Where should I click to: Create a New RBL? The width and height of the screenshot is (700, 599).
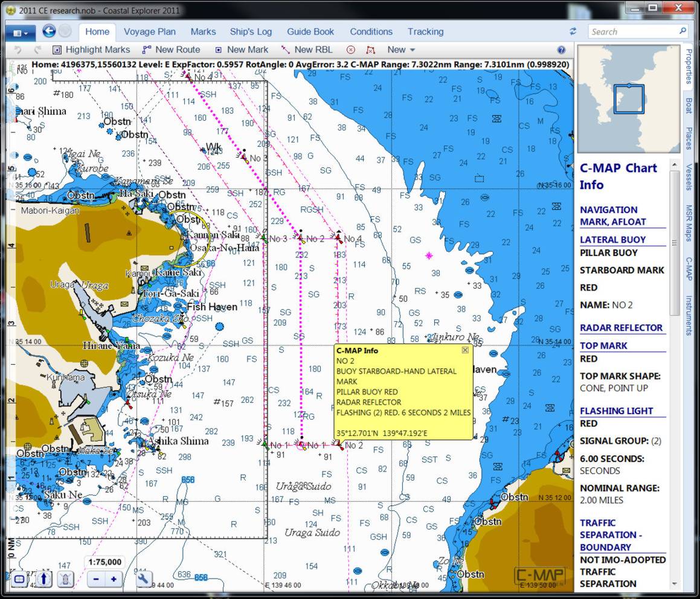click(x=307, y=50)
